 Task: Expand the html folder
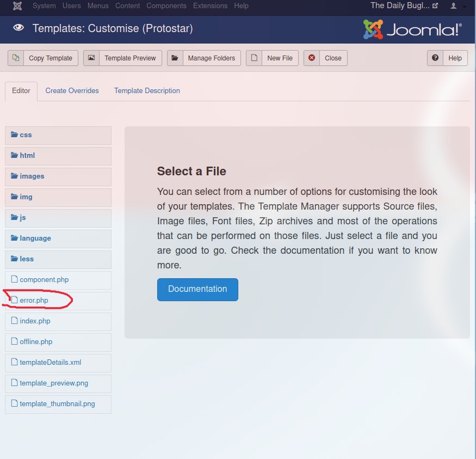58,156
